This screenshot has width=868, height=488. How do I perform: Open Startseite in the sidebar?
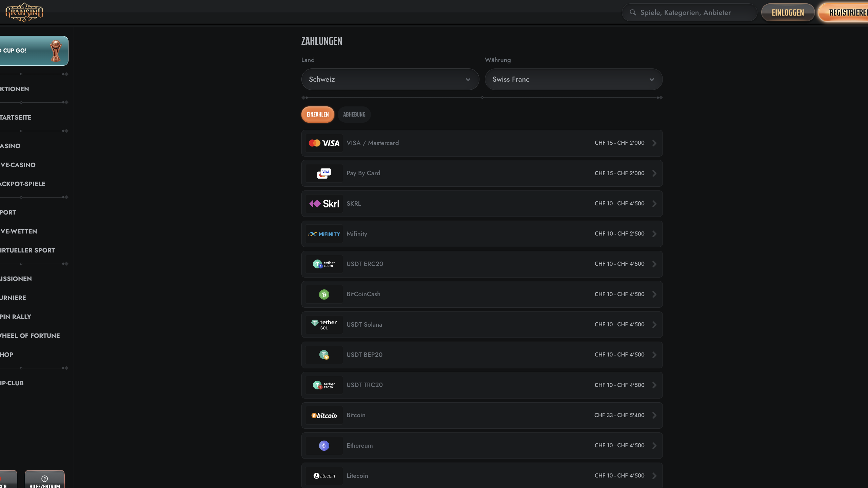tap(16, 118)
